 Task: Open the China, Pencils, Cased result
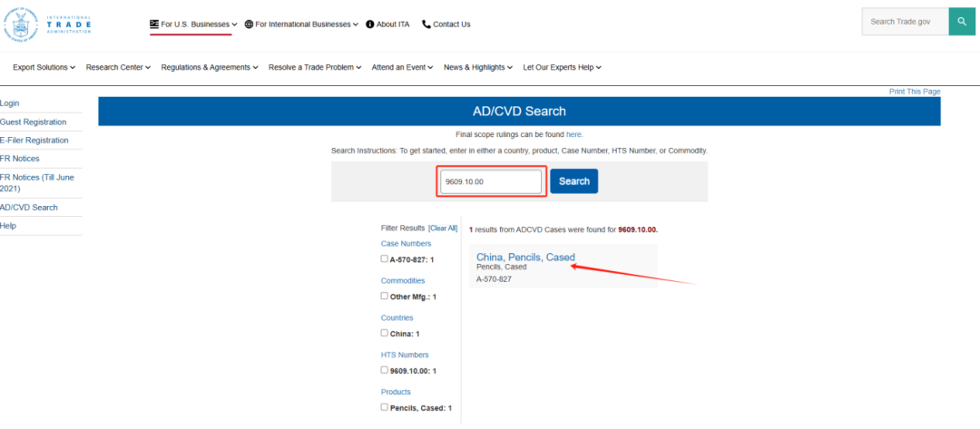click(525, 257)
